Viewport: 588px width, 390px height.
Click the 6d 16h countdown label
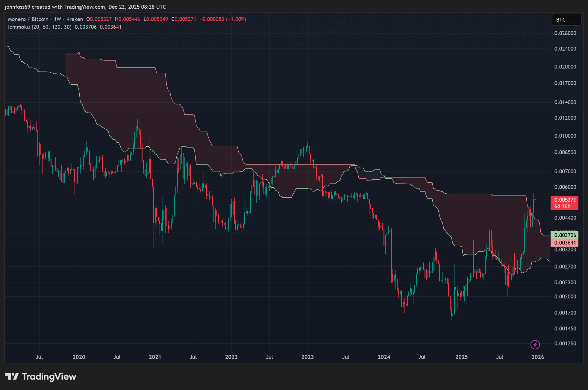(562, 206)
